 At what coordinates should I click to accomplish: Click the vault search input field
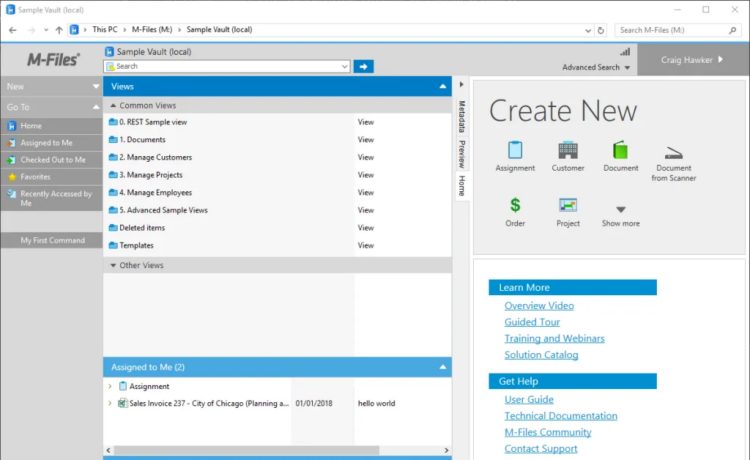point(230,66)
